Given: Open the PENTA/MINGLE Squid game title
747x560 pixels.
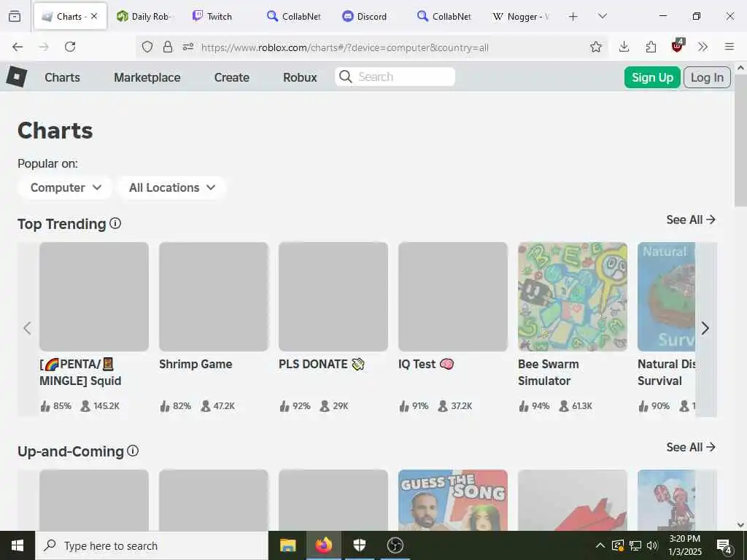Looking at the screenshot, I should [x=80, y=373].
